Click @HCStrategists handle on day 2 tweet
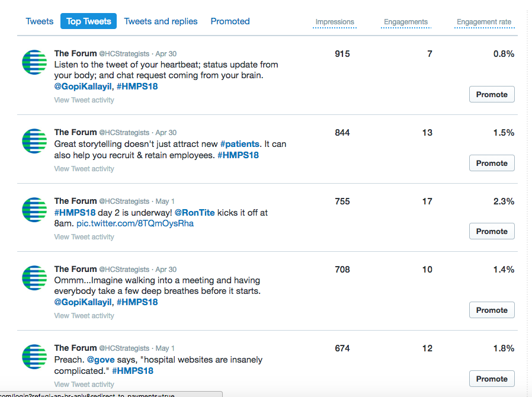The image size is (532, 397). coord(124,201)
